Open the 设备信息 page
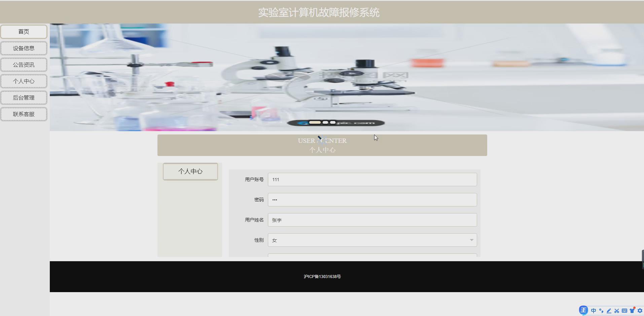 point(24,48)
